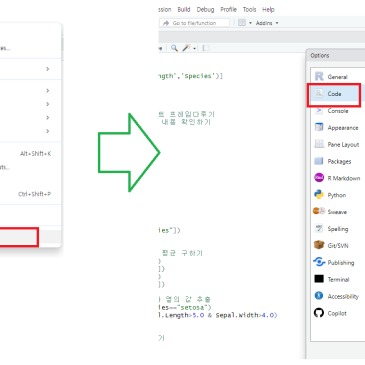Select R Markdown options
The width and height of the screenshot is (365, 365).
337,178
